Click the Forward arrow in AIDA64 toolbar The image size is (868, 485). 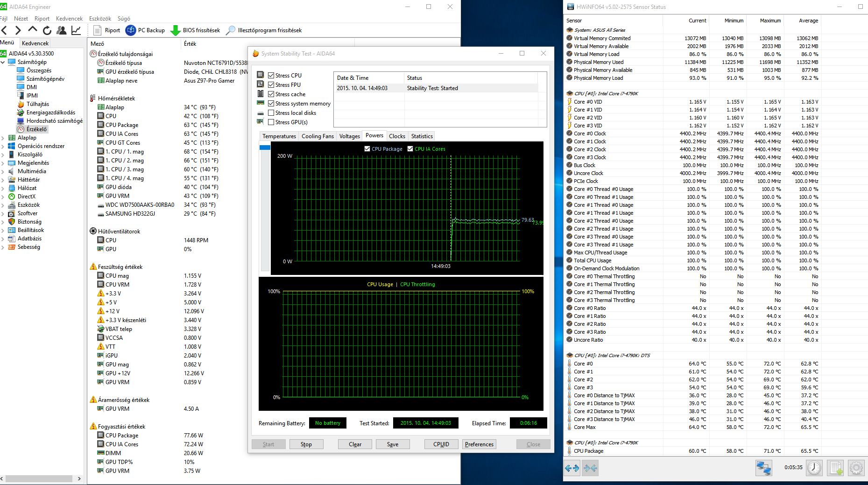pos(18,30)
